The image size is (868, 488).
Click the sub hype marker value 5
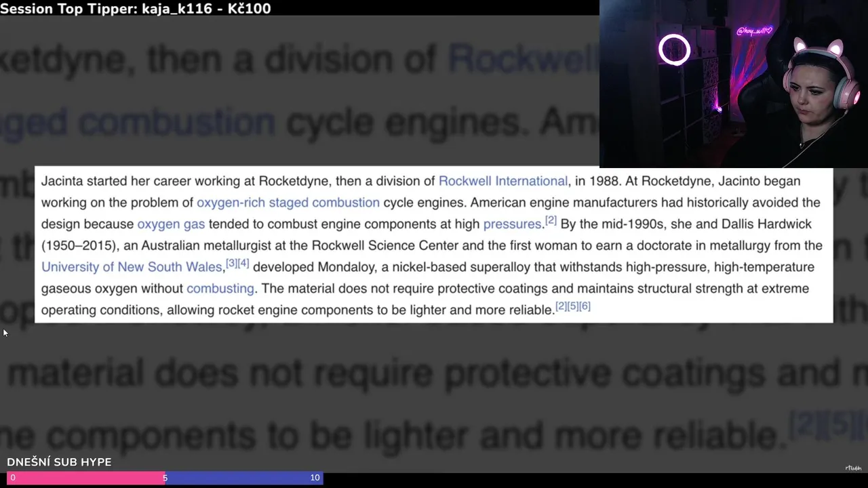(165, 478)
